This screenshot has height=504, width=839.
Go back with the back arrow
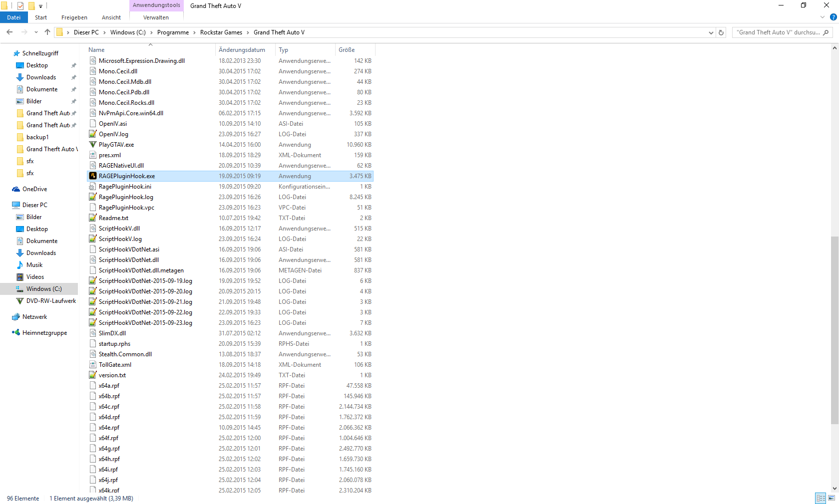pos(9,32)
